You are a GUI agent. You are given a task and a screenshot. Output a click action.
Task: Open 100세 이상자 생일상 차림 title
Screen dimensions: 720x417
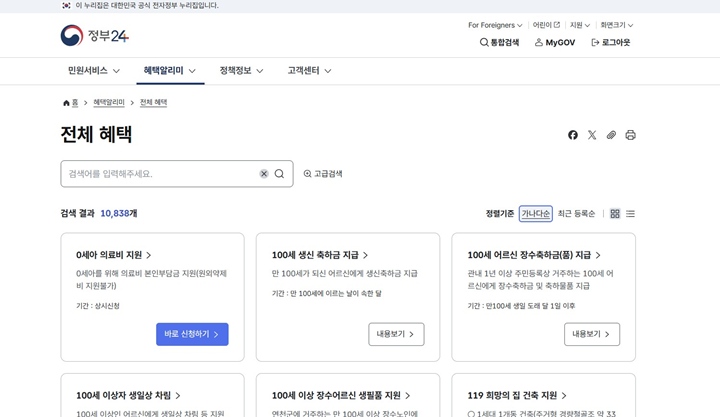[x=128, y=395]
